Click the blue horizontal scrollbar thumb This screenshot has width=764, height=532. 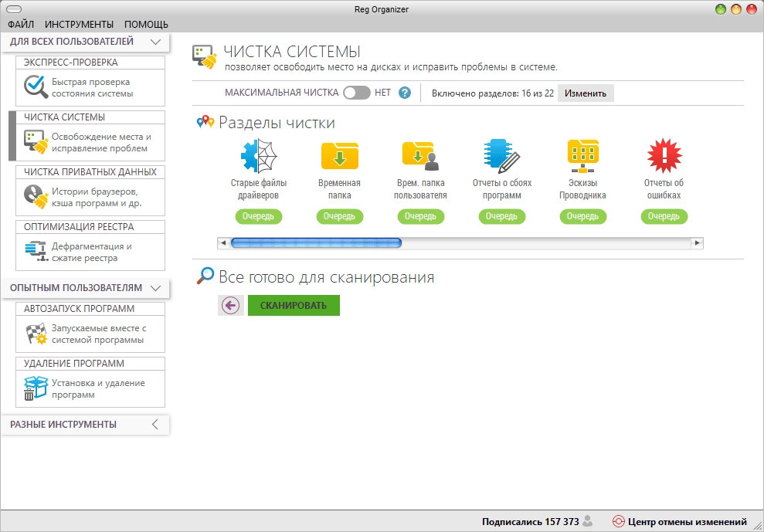316,242
